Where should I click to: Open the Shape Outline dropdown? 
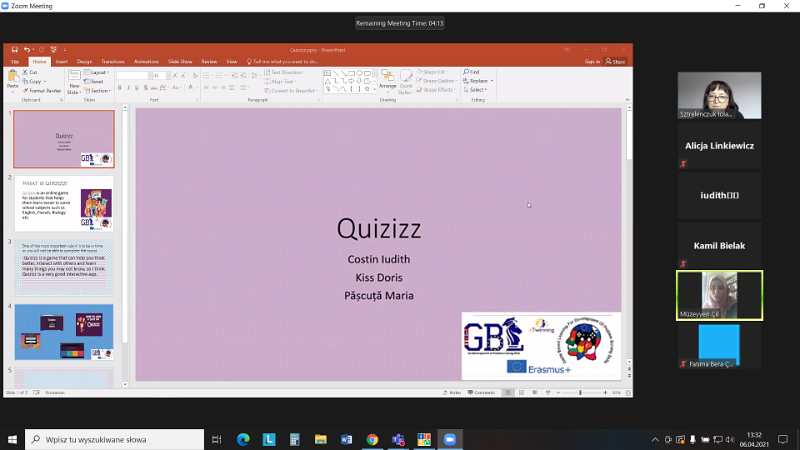point(436,81)
